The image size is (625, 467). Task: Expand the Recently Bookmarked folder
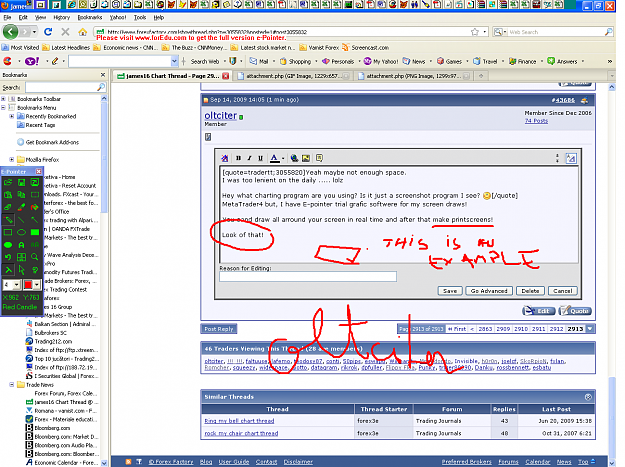(x=12, y=116)
